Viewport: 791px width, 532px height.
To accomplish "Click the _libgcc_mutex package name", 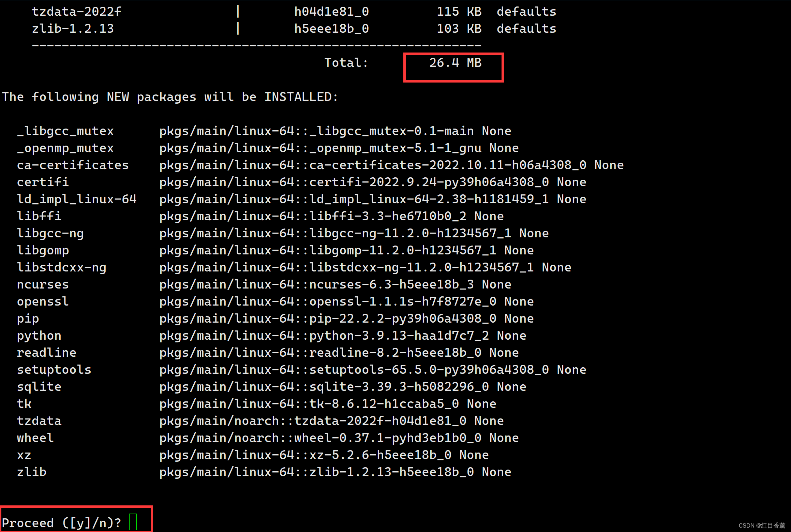I will (65, 131).
